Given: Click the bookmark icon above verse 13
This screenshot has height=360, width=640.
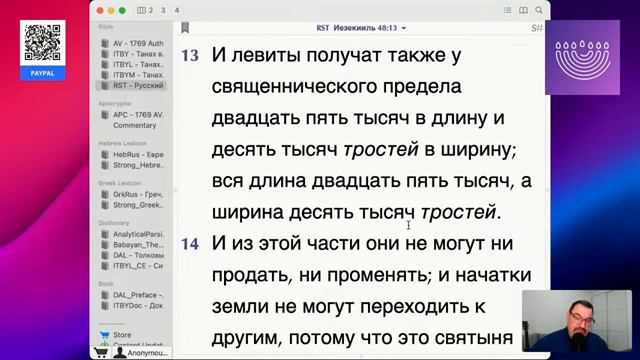Looking at the screenshot, I should click(x=185, y=28).
